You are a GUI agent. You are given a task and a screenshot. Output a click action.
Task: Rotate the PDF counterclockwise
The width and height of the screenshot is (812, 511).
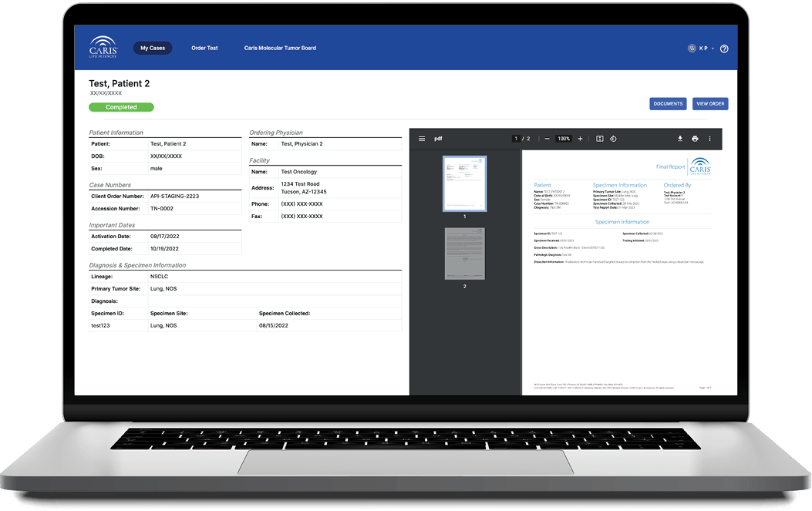tap(613, 139)
